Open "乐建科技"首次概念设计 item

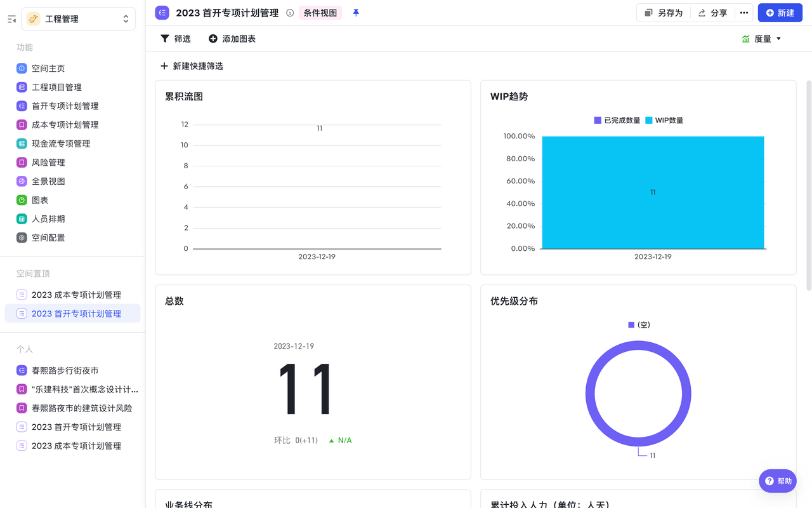point(72,389)
